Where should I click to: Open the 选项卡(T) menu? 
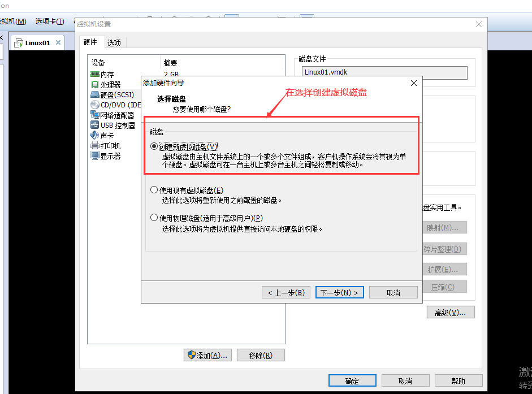(x=50, y=21)
